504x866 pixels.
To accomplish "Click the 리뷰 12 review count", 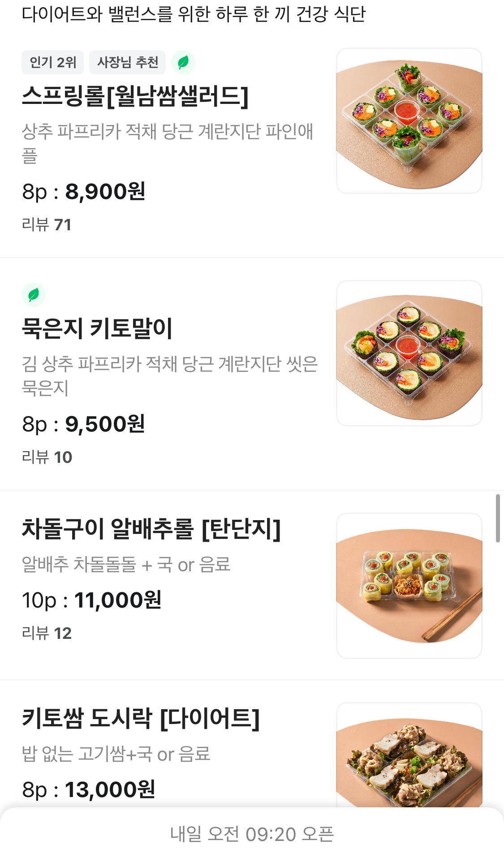I will [47, 633].
